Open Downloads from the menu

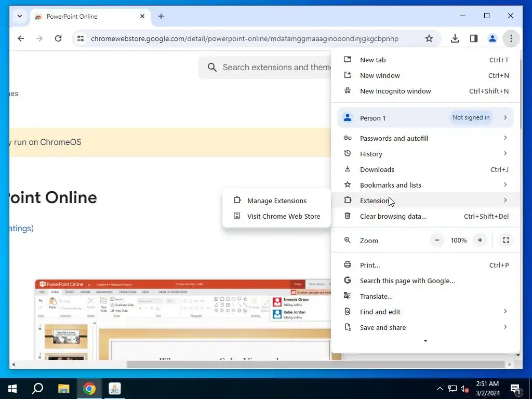tap(425, 169)
